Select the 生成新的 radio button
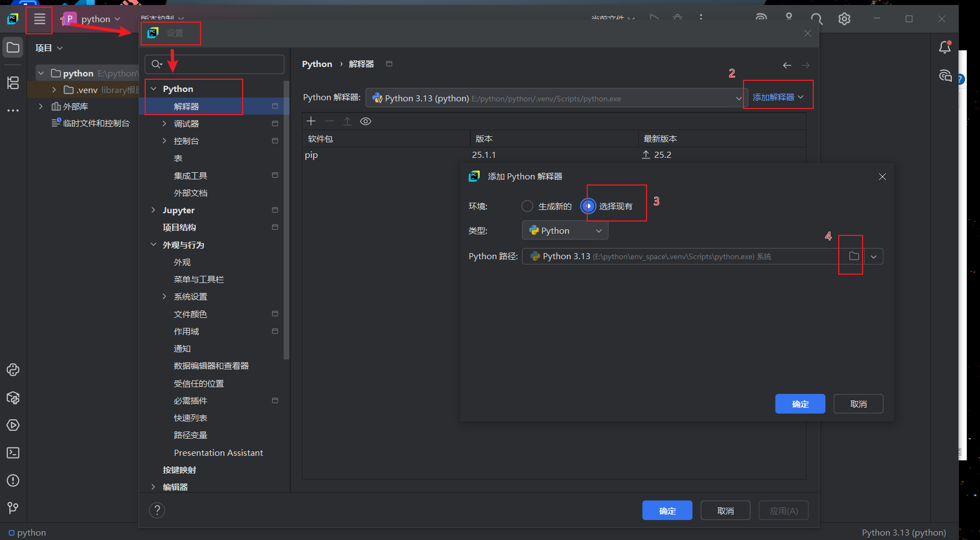This screenshot has width=980, height=540. (x=527, y=207)
